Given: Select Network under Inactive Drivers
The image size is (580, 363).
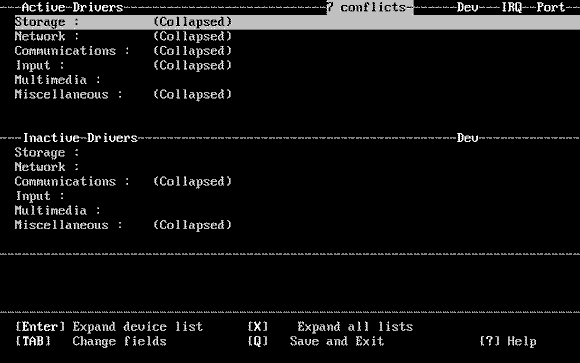Looking at the screenshot, I should point(47,167).
